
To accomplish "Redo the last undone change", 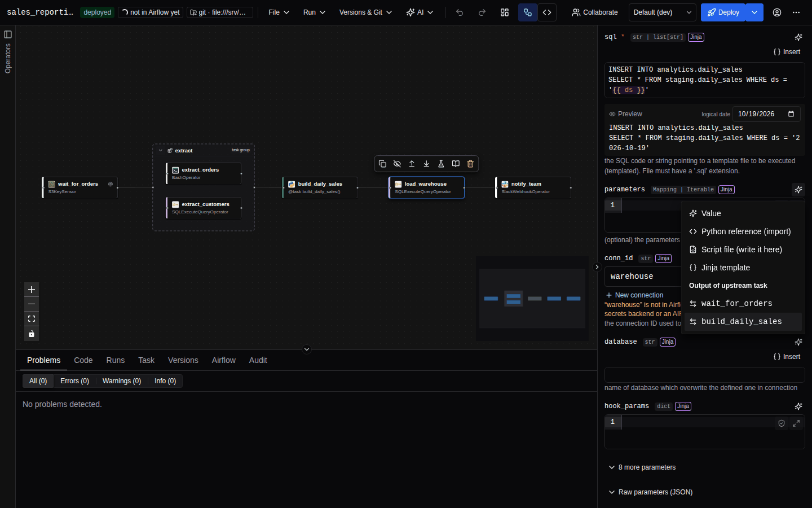I will [482, 12].
